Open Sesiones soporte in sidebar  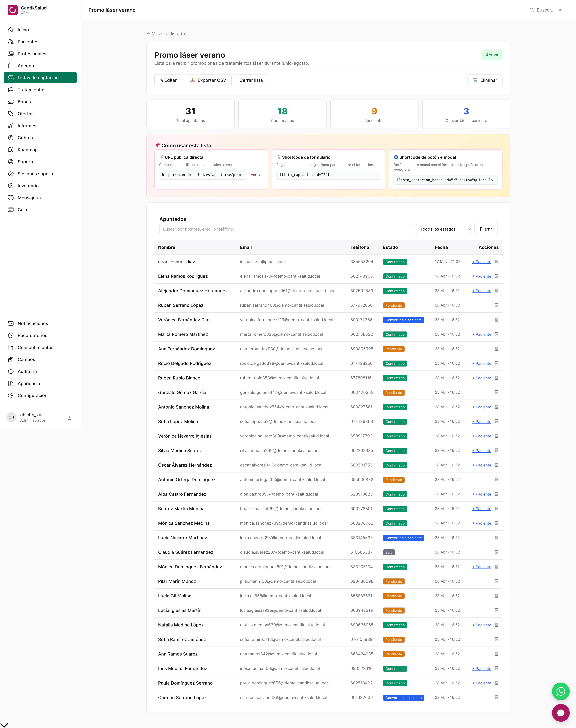(x=40, y=174)
